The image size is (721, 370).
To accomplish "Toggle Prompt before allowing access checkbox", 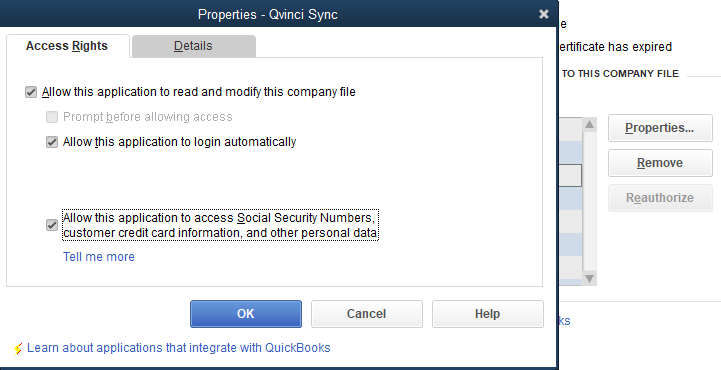I will (52, 117).
